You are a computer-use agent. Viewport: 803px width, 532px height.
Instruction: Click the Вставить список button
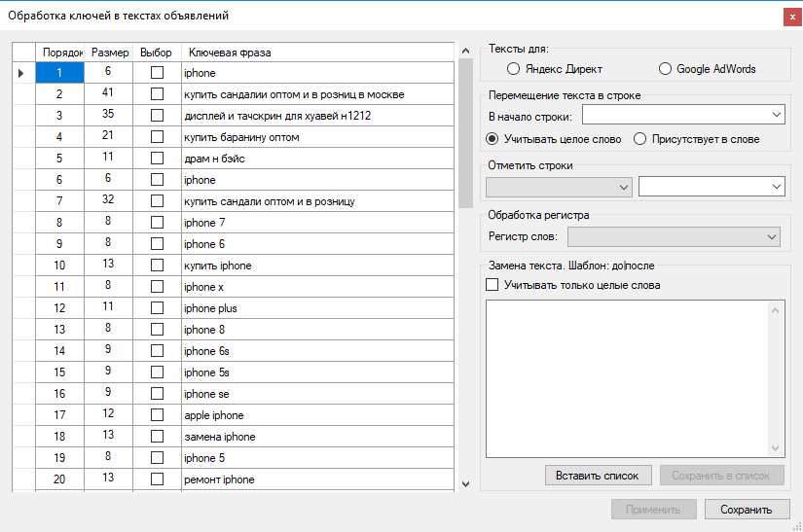pyautogui.click(x=597, y=476)
